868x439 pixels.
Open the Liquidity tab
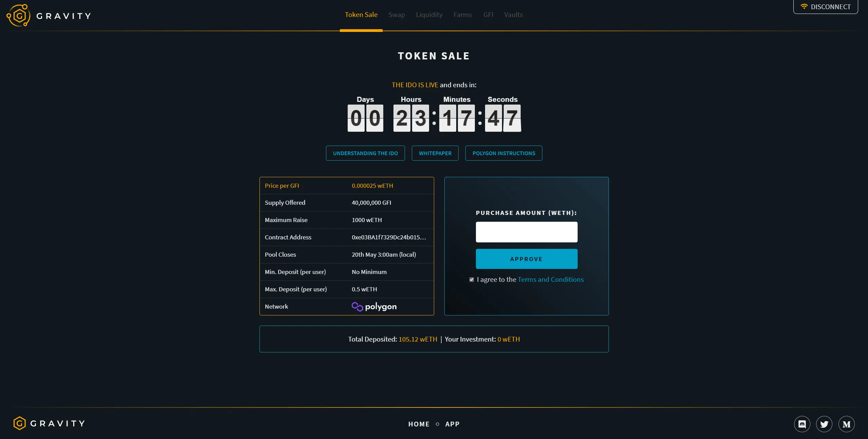click(x=429, y=15)
